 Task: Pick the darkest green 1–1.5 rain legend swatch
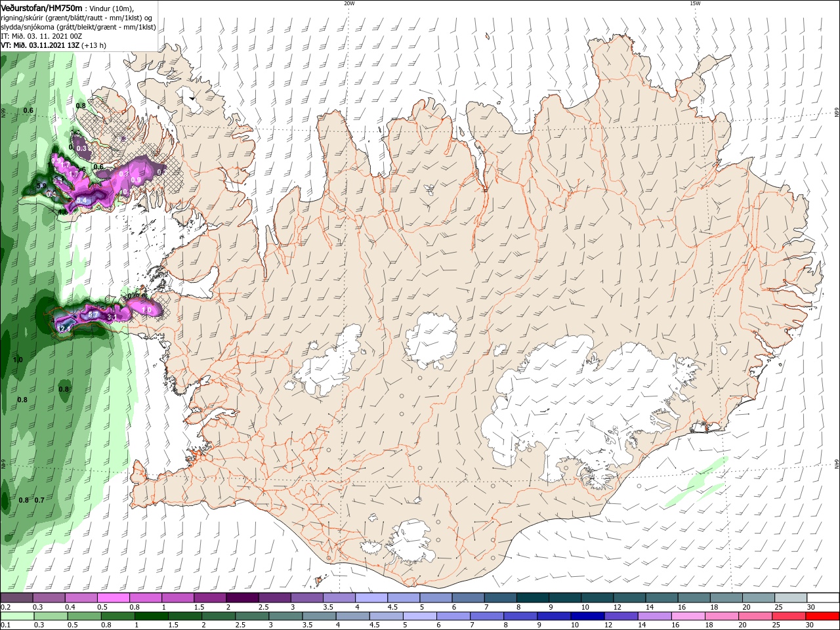point(151,616)
